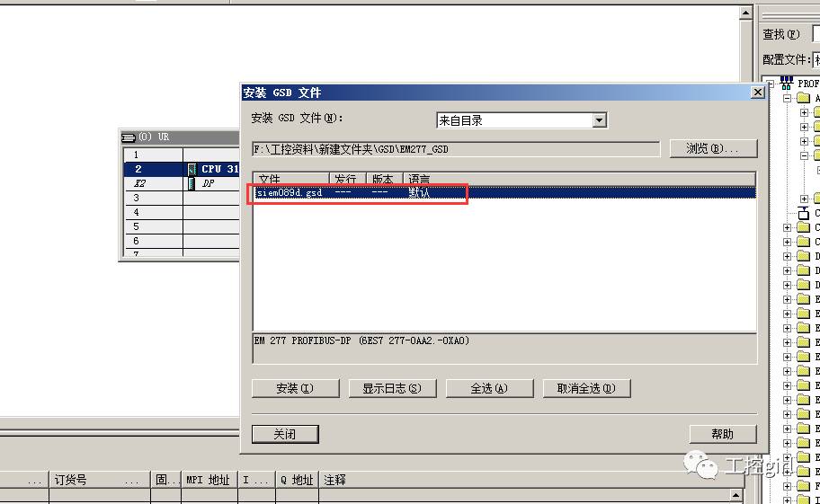This screenshot has height=504, width=820.
Task: Select the CPU 31 module icon in slot 2
Action: (192, 169)
